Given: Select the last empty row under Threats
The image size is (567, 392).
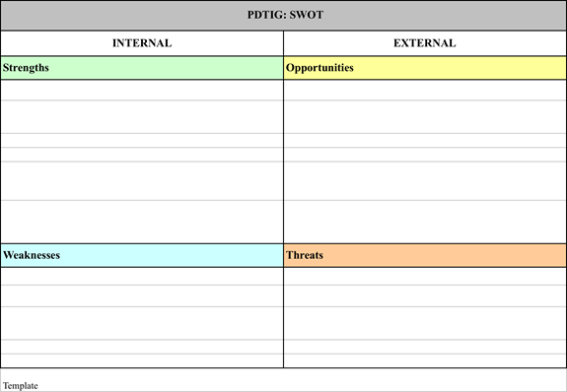Looking at the screenshot, I should 425,360.
